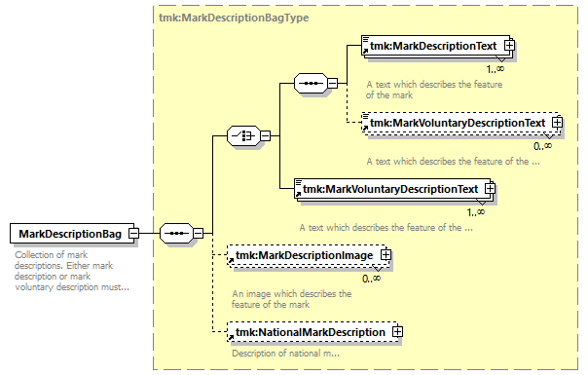
Task: Select the MarkDescriptionBag element box
Action: (x=72, y=234)
